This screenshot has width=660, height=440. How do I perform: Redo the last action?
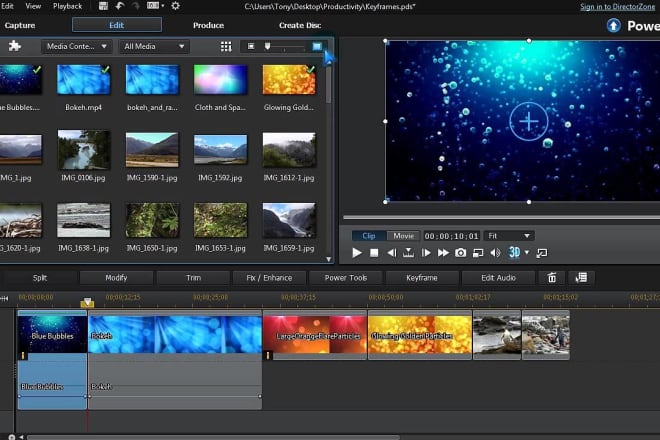pyautogui.click(x=136, y=6)
